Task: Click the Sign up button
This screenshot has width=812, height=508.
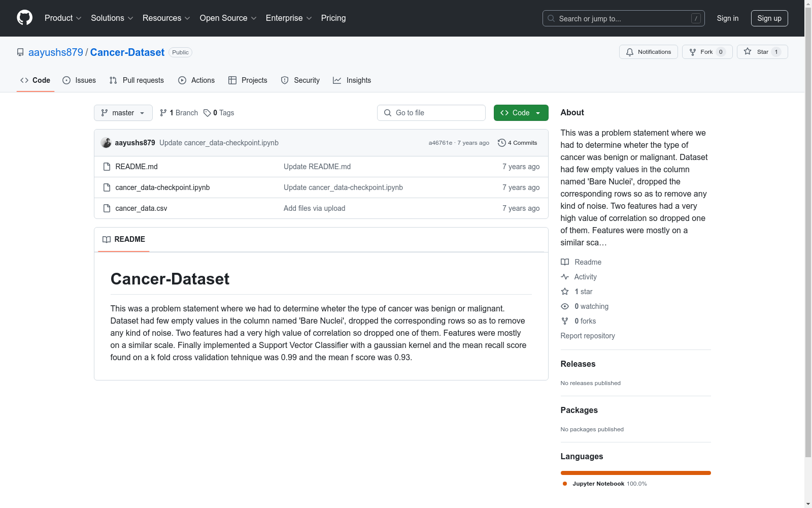Action: click(x=769, y=18)
